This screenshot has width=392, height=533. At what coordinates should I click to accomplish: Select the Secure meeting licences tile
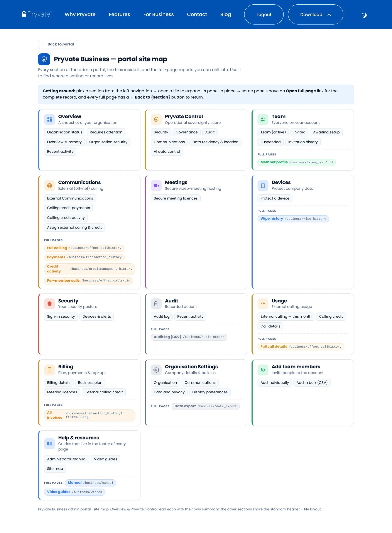[176, 198]
